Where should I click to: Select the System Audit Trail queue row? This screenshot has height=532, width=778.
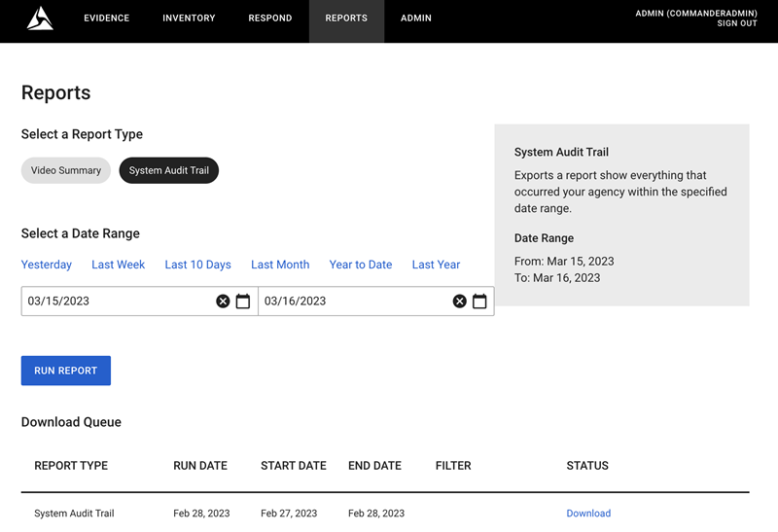coord(385,514)
